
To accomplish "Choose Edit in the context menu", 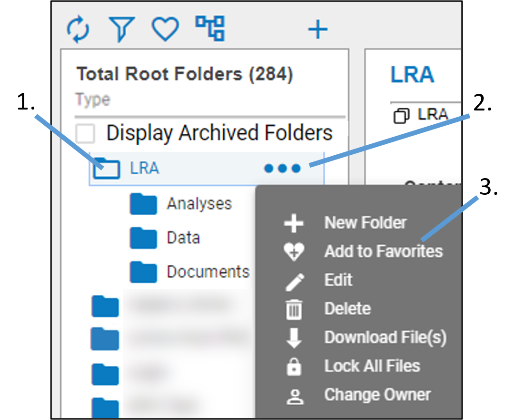I will pyautogui.click(x=338, y=280).
